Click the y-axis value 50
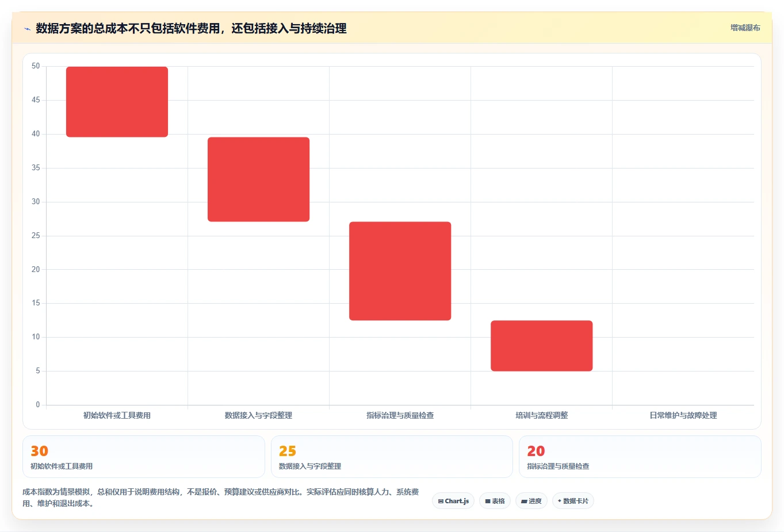The width and height of the screenshot is (784, 532). pos(36,66)
